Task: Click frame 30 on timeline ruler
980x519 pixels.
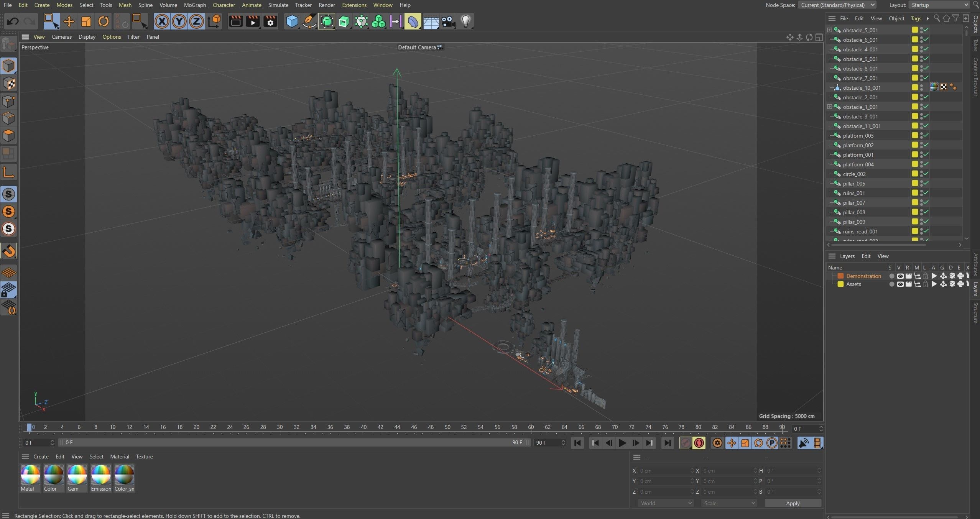Action: coord(280,427)
